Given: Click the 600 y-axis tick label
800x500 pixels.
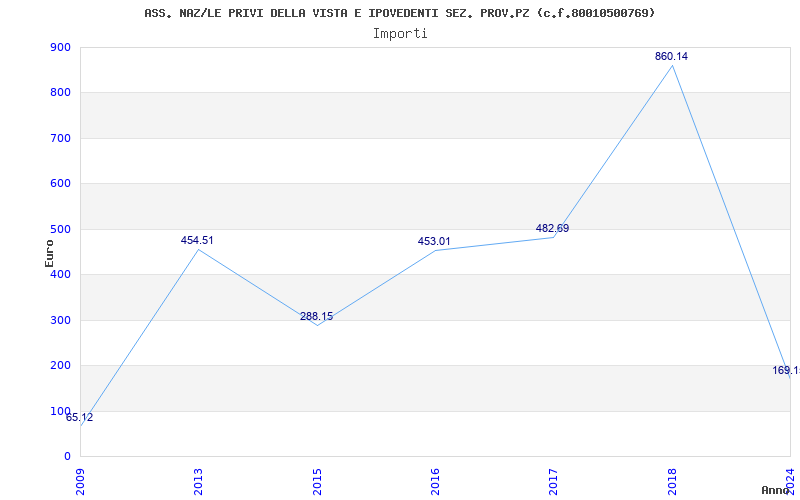Looking at the screenshot, I should click(x=60, y=184).
